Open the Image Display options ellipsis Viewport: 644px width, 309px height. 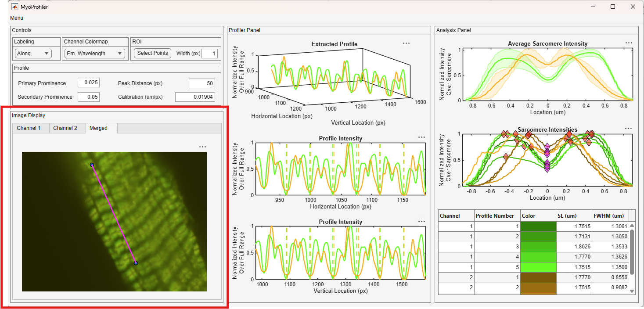202,147
